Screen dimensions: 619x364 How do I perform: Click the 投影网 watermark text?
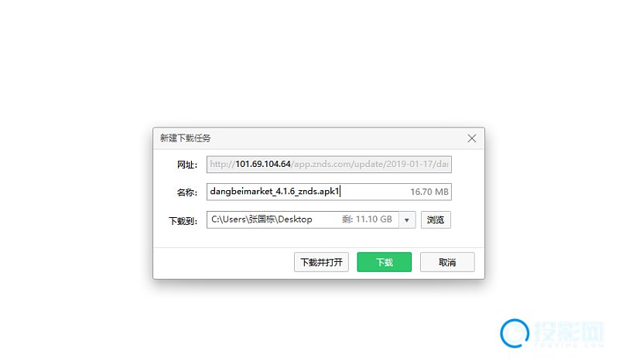569,332
